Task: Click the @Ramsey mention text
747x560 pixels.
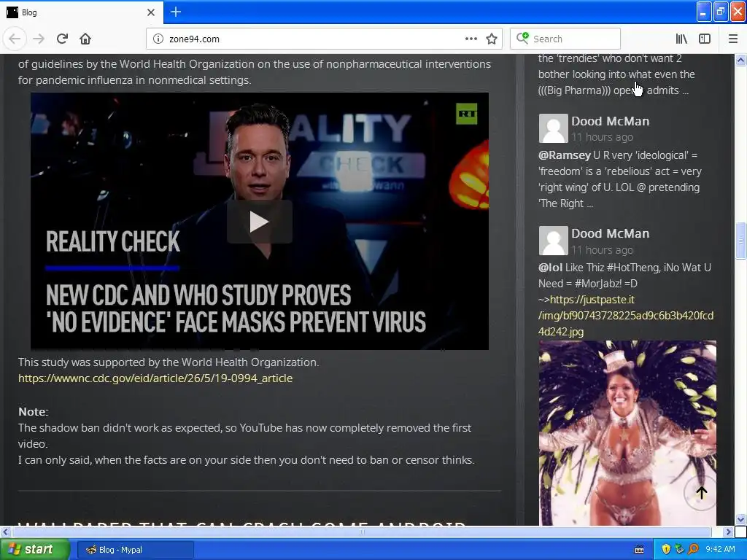Action: pos(564,155)
